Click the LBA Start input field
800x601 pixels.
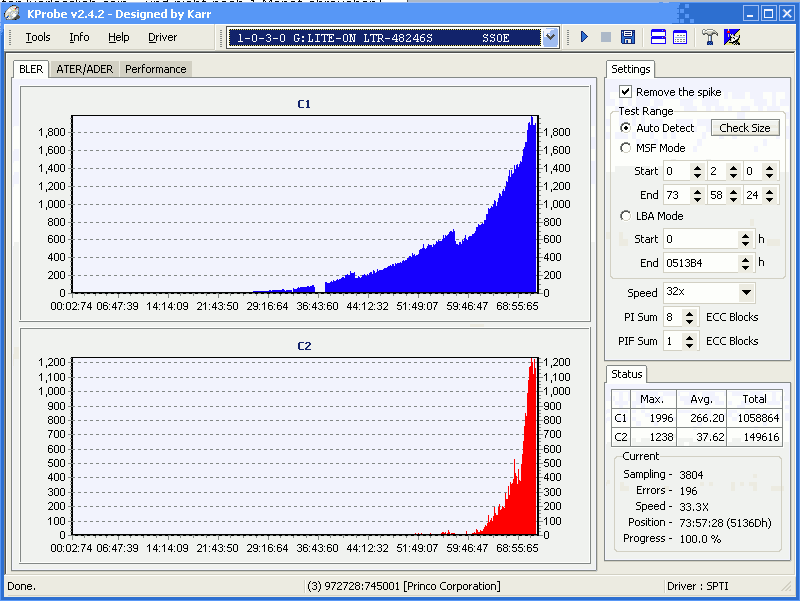coord(701,239)
